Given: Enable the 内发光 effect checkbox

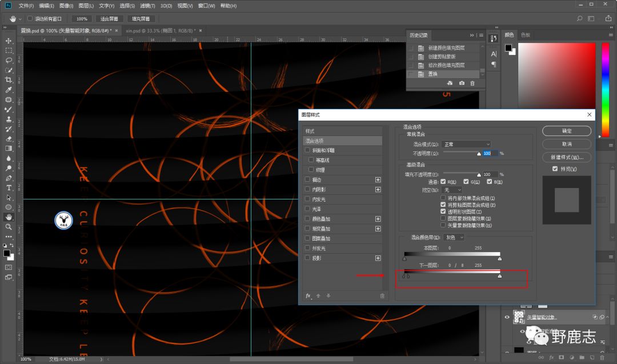Looking at the screenshot, I should pyautogui.click(x=307, y=199).
